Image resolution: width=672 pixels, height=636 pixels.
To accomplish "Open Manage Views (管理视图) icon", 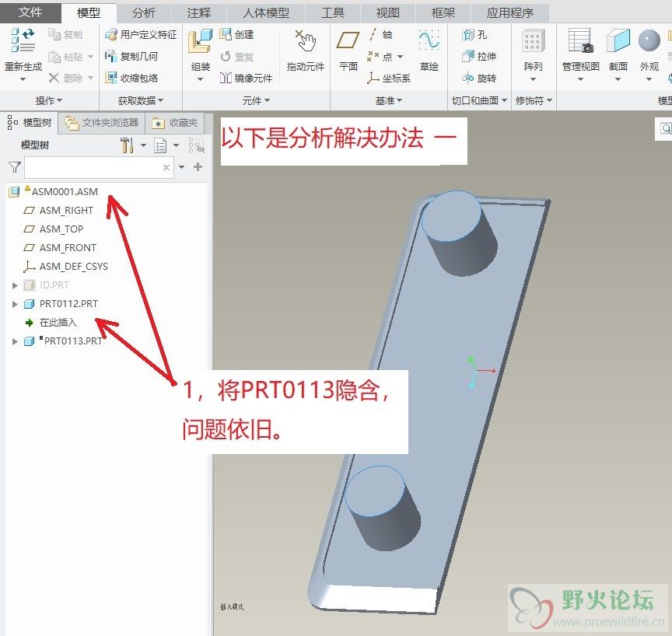I will (581, 40).
